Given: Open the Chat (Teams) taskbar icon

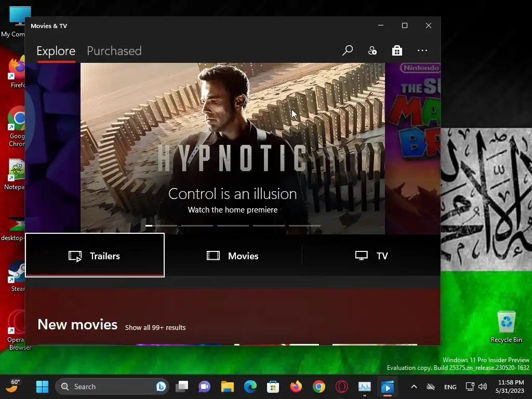Looking at the screenshot, I should coord(205,387).
